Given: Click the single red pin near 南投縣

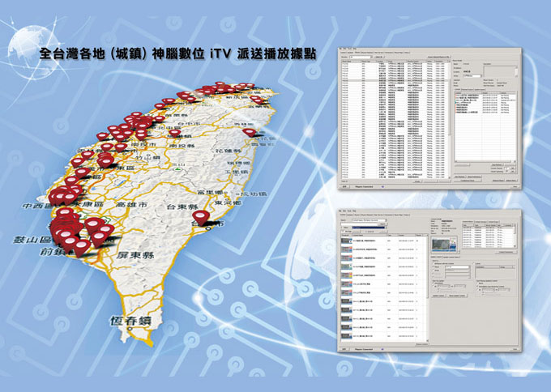Looking at the screenshot, I should (175, 133).
